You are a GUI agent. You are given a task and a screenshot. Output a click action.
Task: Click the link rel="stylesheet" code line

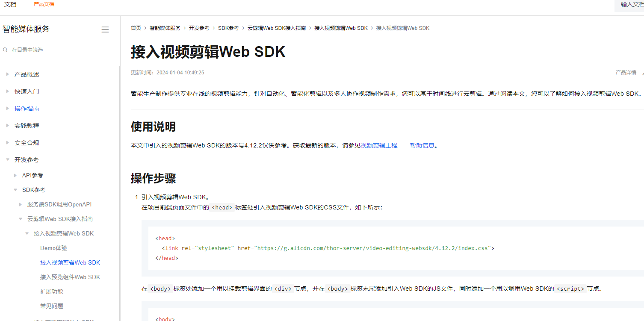[x=328, y=248]
